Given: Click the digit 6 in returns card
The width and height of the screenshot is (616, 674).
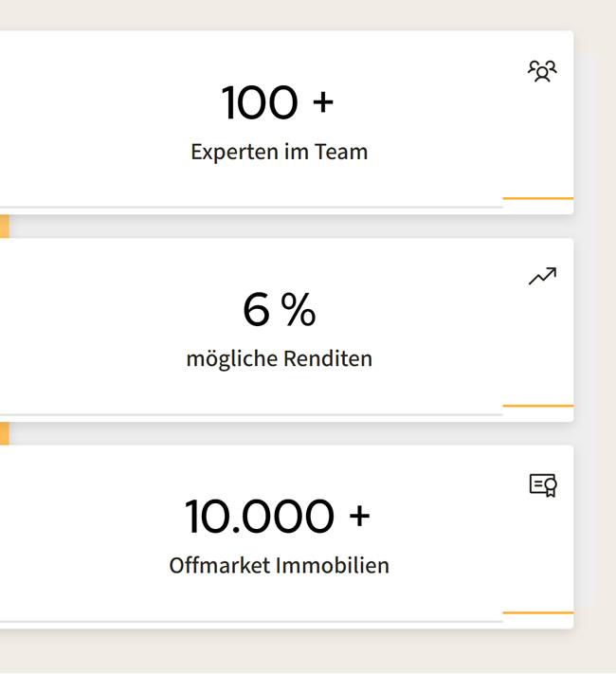Looking at the screenshot, I should click(x=256, y=310).
